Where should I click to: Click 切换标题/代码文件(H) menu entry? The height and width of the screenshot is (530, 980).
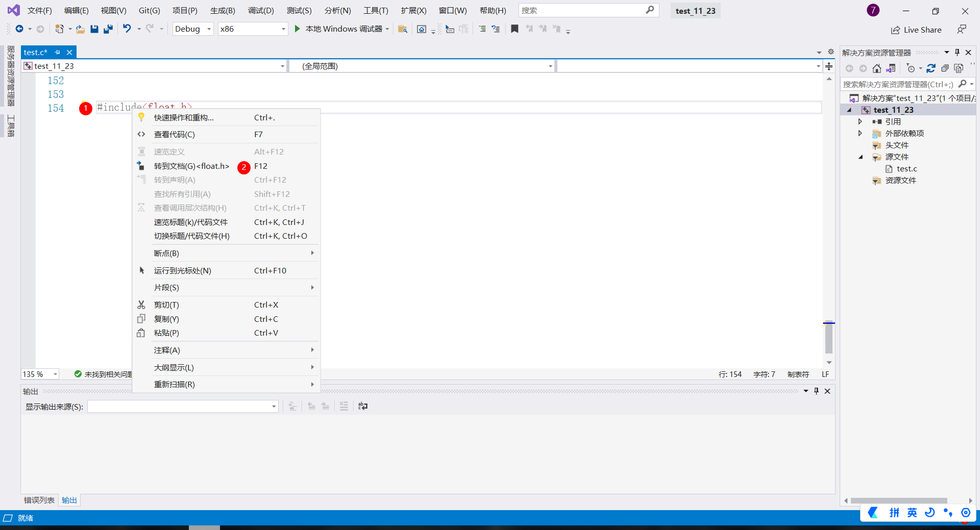226,236
